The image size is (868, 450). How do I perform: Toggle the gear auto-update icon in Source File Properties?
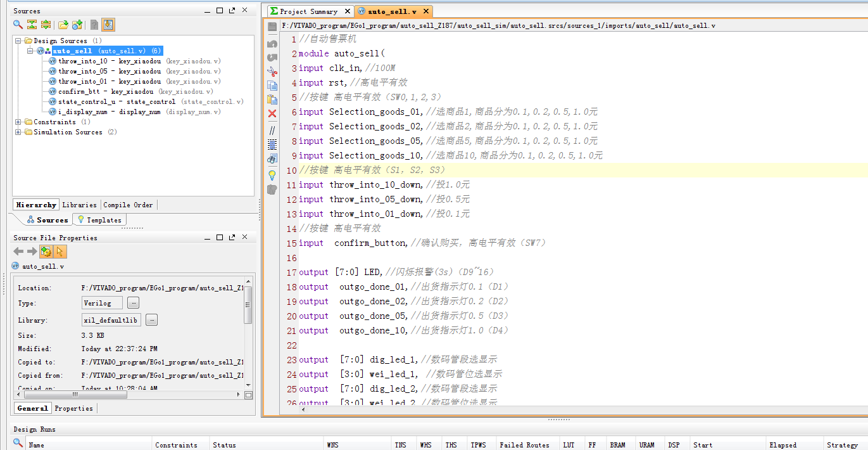(46, 252)
